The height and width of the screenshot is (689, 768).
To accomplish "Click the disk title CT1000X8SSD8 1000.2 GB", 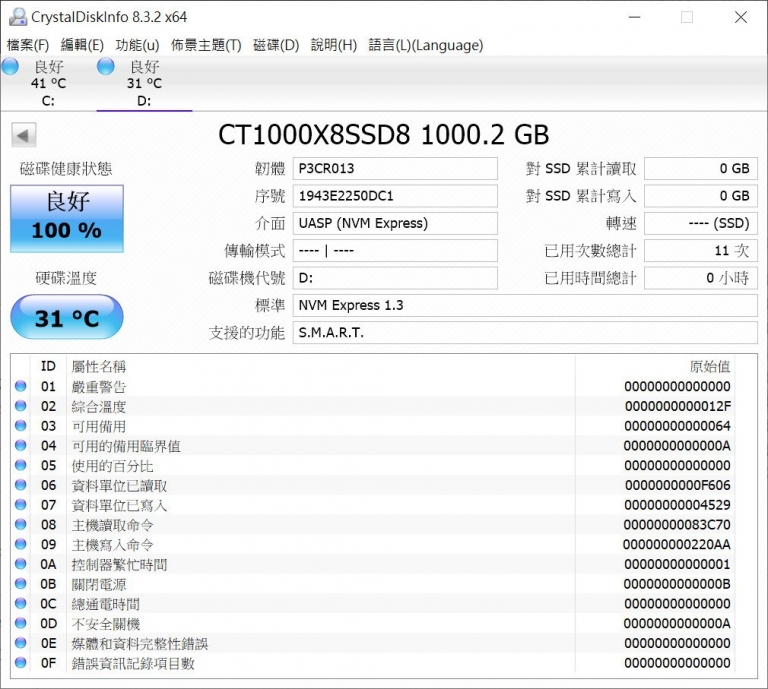I will pos(384,135).
